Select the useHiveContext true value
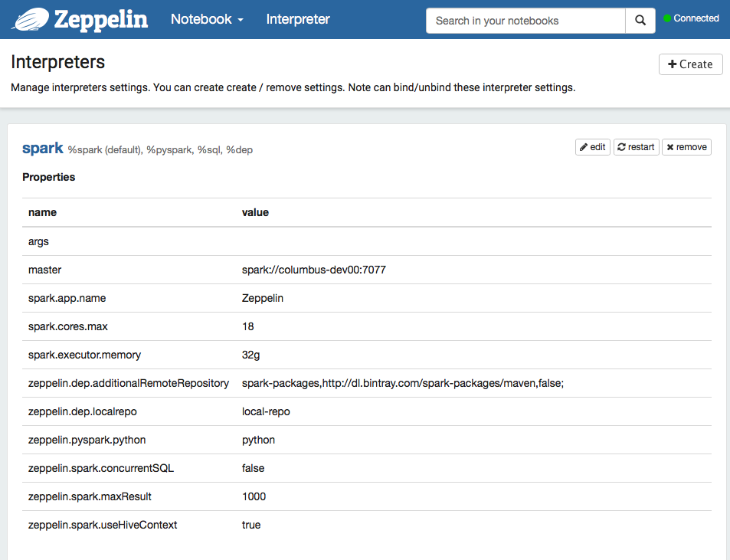The image size is (730, 560). pos(251,525)
